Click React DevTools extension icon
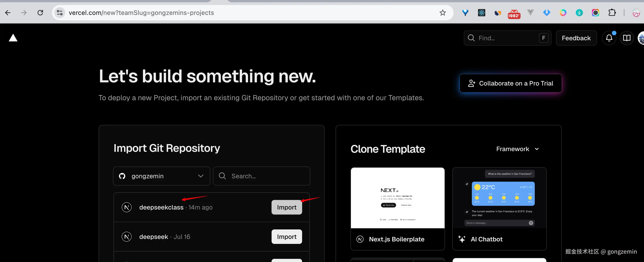Image resolution: width=644 pixels, height=262 pixels. (481, 13)
